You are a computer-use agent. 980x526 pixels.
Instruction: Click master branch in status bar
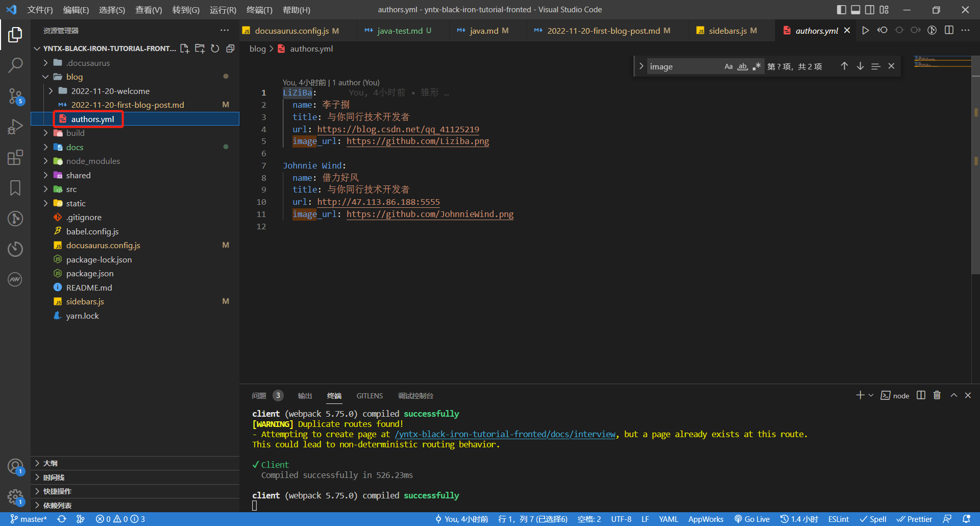[x=29, y=519]
